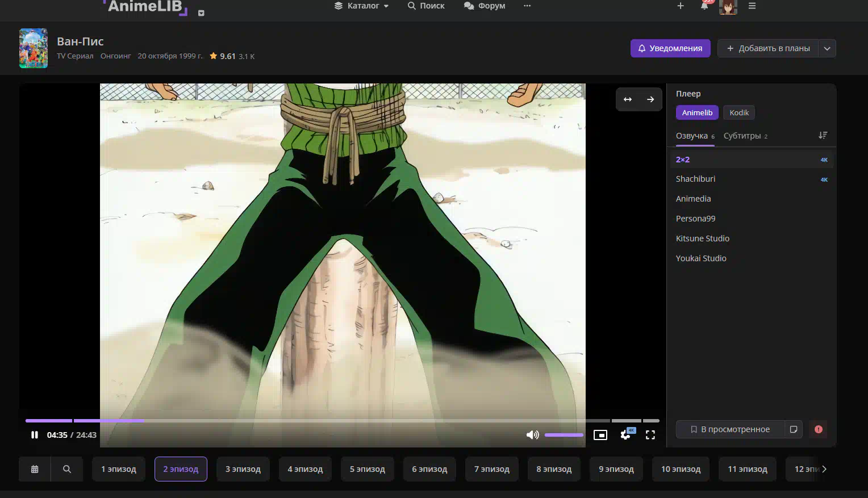This screenshot has height=498, width=868.
Task: Click the plus add icon in header
Action: pos(681,6)
